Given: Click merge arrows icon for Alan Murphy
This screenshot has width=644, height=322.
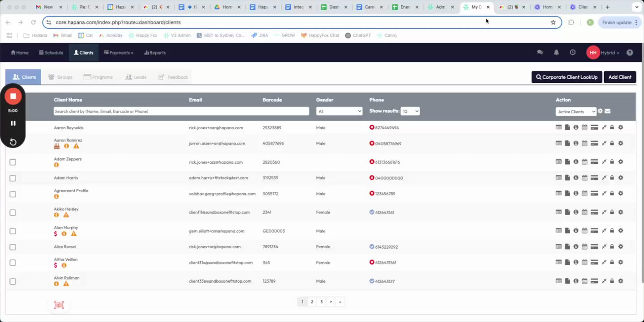Looking at the screenshot, I should coord(604,231).
